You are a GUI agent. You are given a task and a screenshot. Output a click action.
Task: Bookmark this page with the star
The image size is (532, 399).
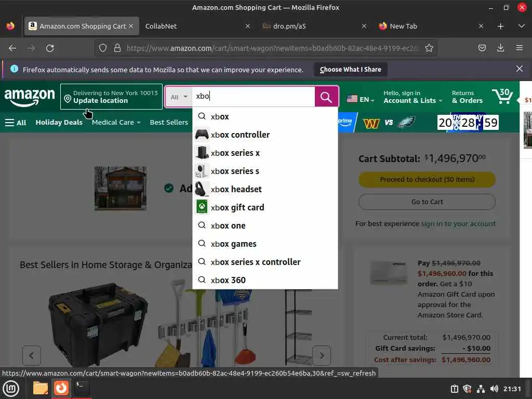pyautogui.click(x=429, y=48)
